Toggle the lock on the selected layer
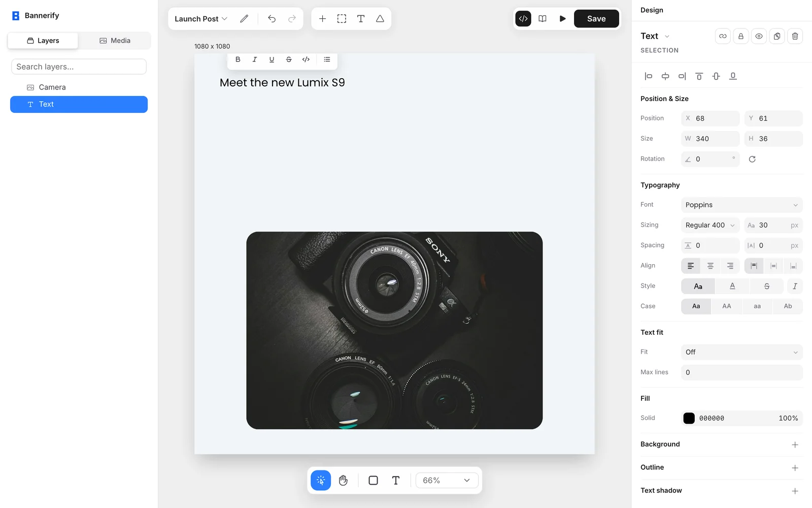The width and height of the screenshot is (812, 508). [x=741, y=36]
